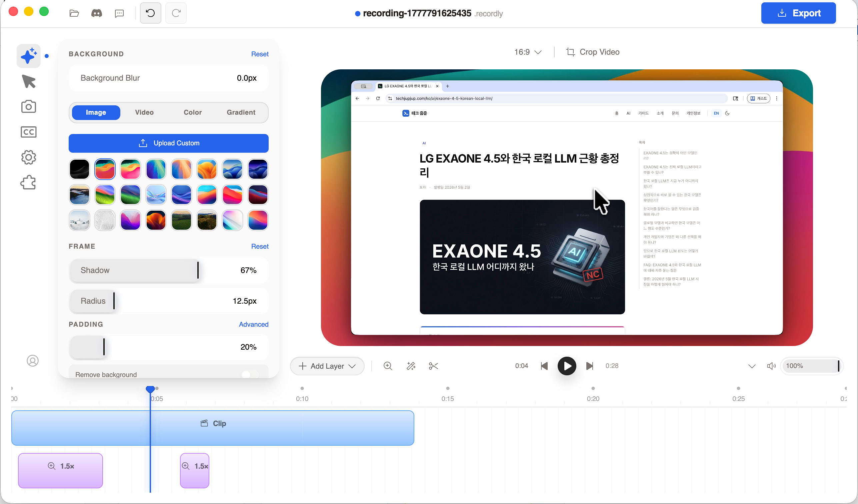This screenshot has height=504, width=858.
Task: Switch to the Video background tab
Action: (144, 113)
